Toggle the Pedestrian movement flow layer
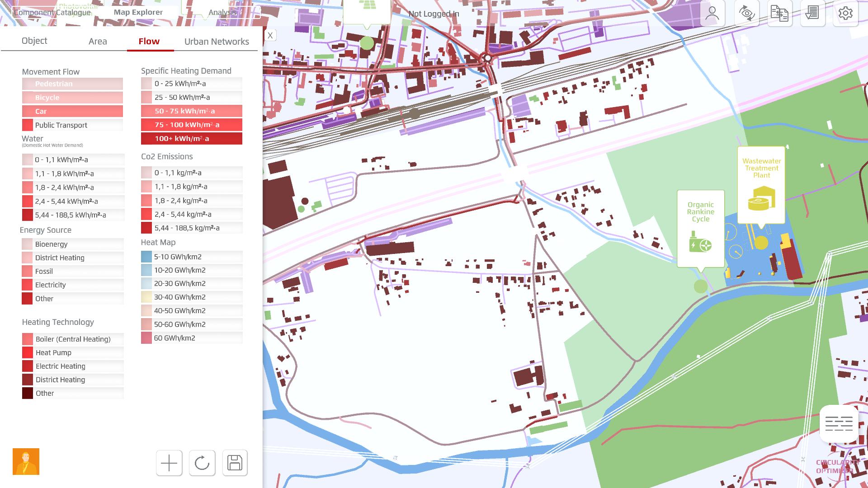The width and height of the screenshot is (868, 488). 72,84
